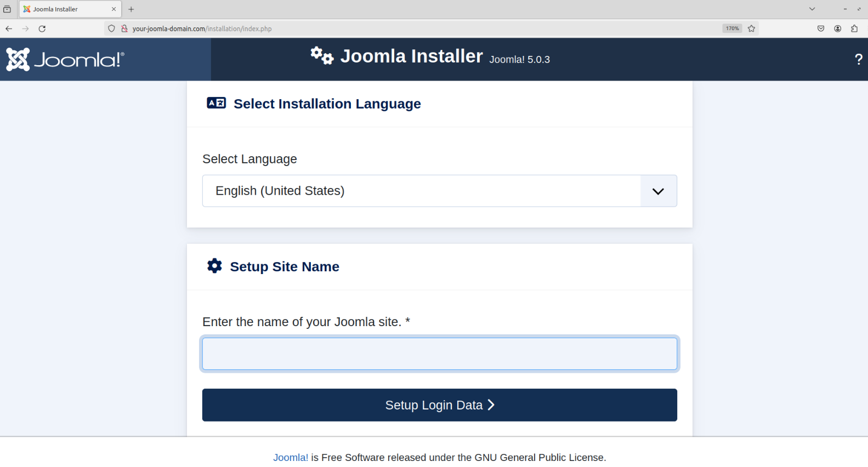Focus the Joomla site name text field
Screen dimensions: 868x467
pyautogui.click(x=439, y=354)
